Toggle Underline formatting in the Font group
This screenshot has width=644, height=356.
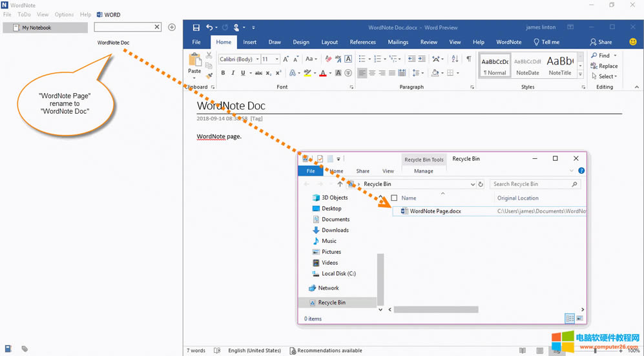point(243,73)
